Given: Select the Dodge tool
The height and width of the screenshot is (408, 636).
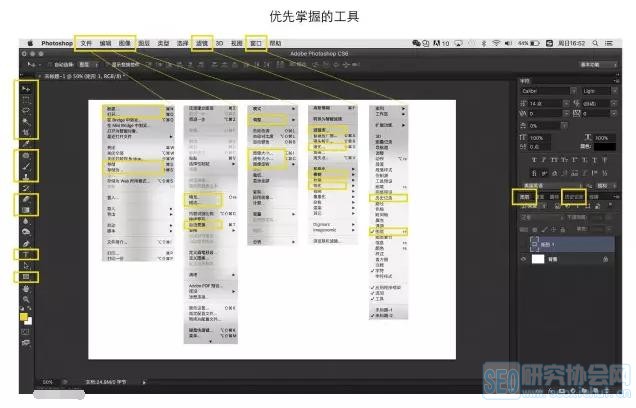Looking at the screenshot, I should tap(26, 232).
